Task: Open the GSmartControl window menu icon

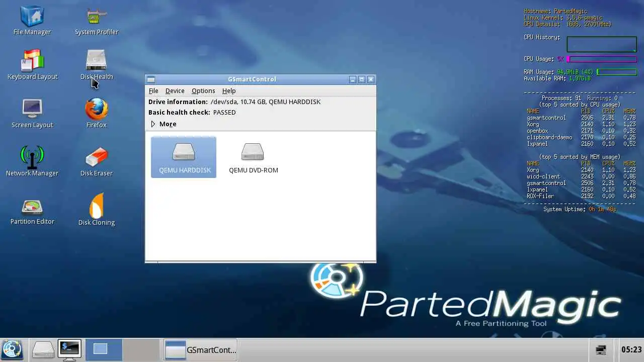Action: tap(151, 79)
